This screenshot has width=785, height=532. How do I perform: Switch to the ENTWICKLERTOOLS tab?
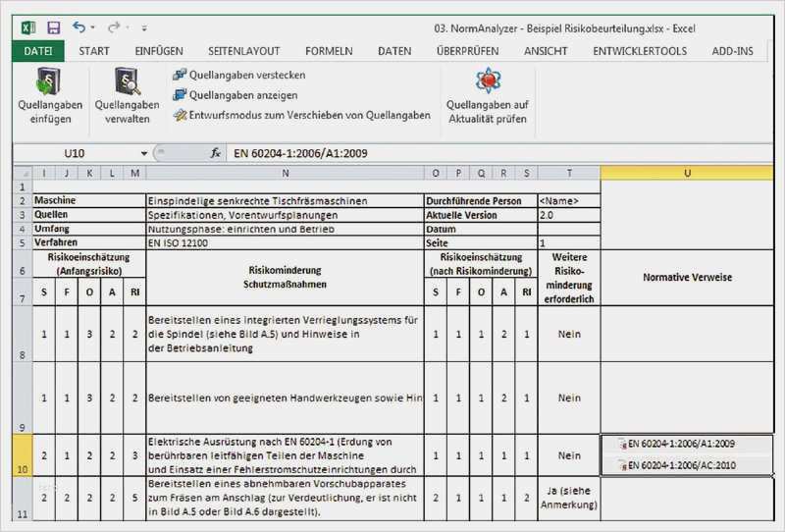pos(640,51)
